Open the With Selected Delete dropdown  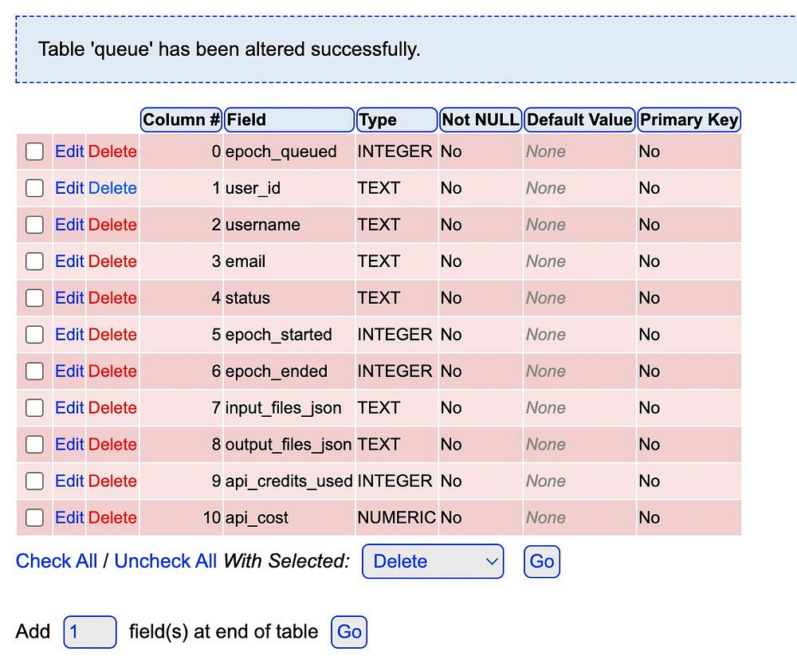click(x=433, y=561)
